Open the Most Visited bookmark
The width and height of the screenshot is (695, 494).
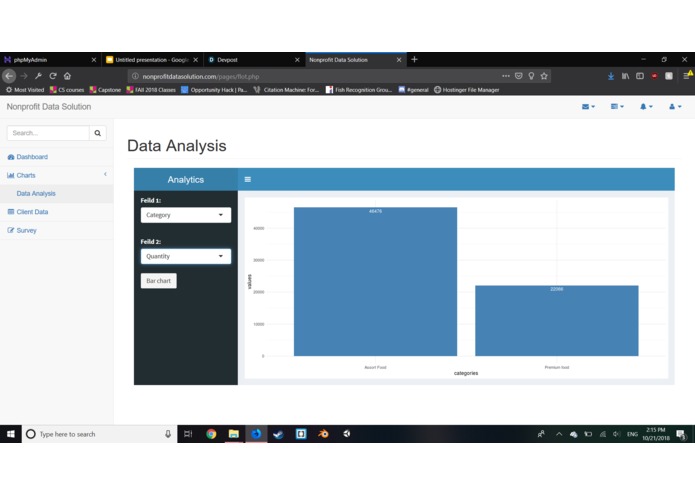(25, 90)
